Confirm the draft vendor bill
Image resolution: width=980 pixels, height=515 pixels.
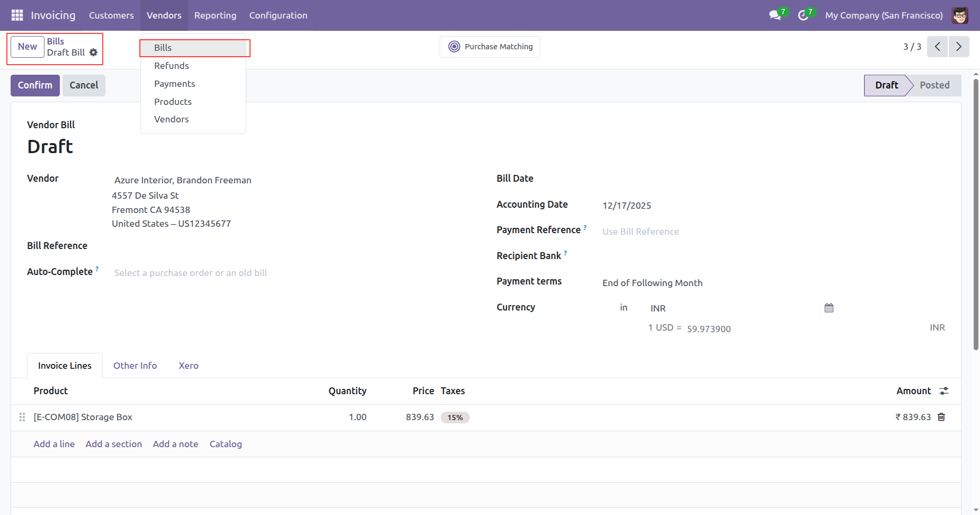[x=35, y=85]
